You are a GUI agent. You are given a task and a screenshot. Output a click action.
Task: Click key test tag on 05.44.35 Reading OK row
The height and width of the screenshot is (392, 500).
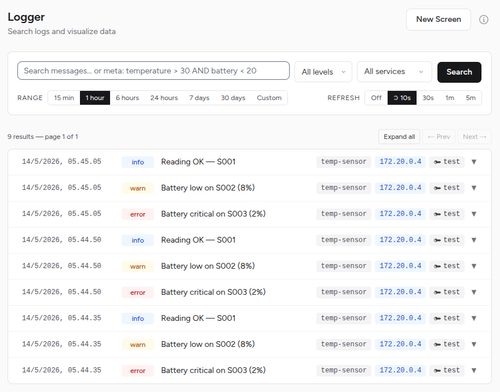[447, 318]
